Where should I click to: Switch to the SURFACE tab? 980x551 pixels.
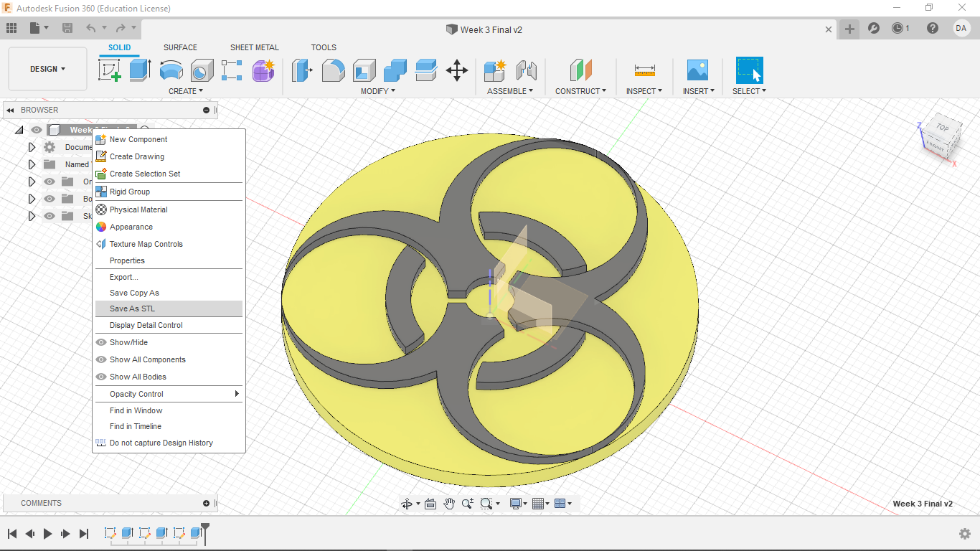click(180, 47)
